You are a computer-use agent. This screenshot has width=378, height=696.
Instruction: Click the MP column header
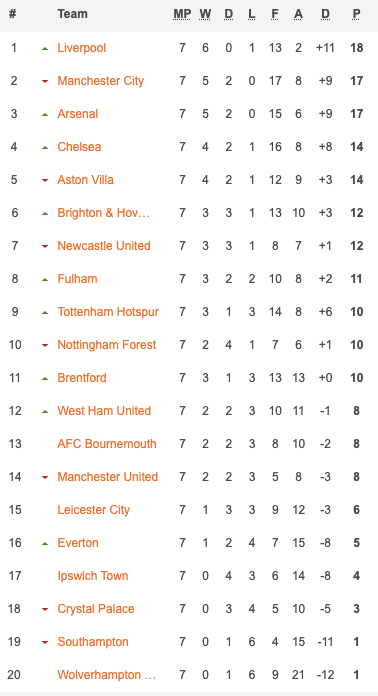(x=182, y=15)
